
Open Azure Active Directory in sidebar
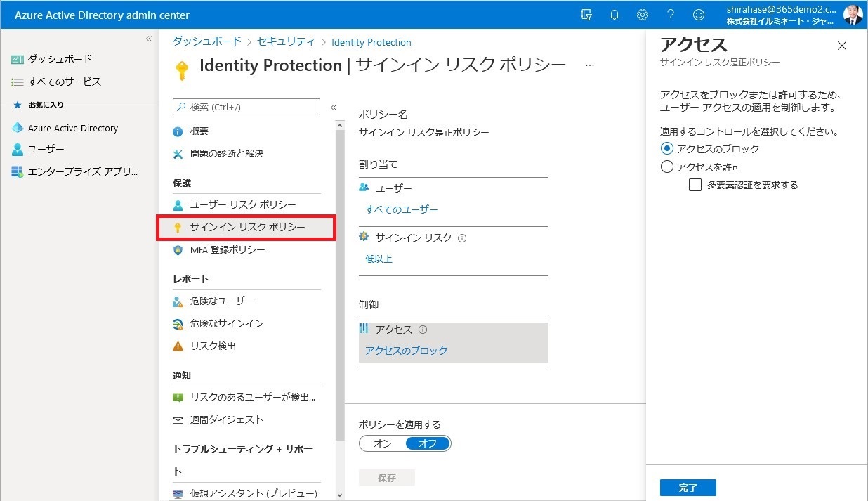pos(73,128)
